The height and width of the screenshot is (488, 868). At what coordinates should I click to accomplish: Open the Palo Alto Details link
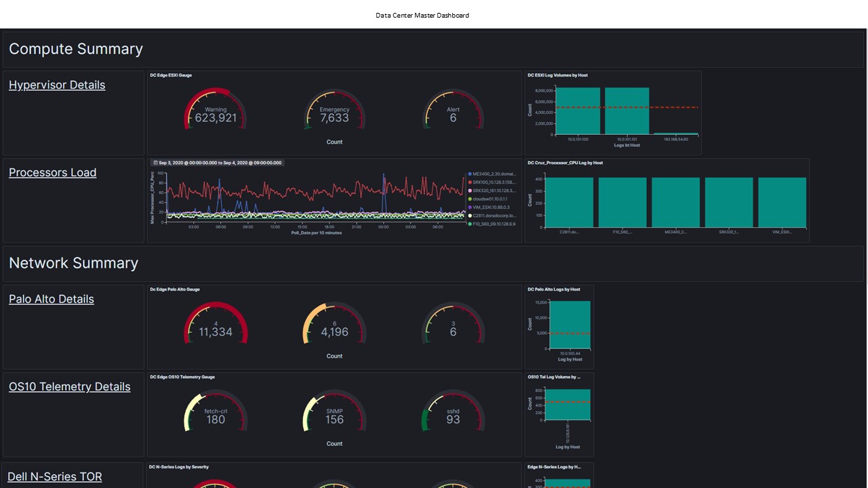pyautogui.click(x=51, y=299)
